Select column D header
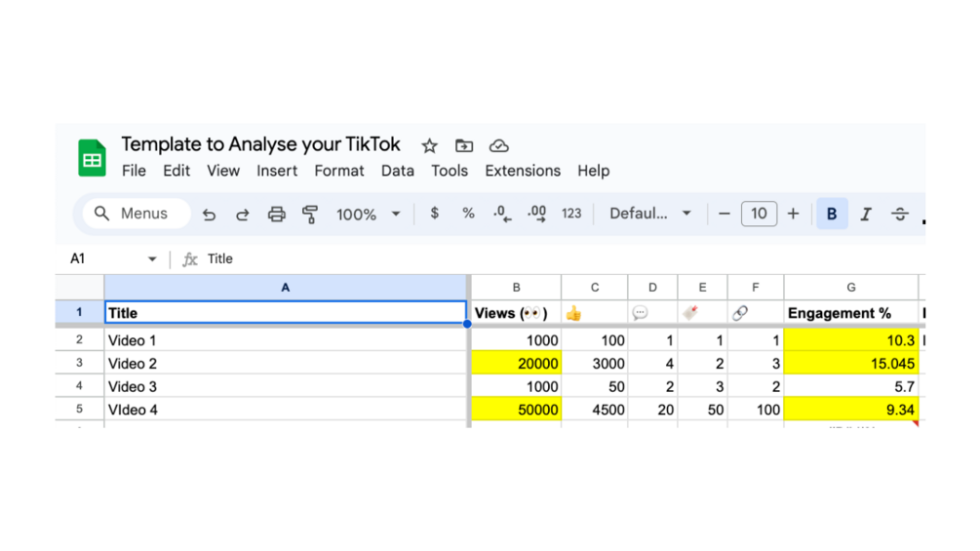The width and height of the screenshot is (980, 551). point(652,288)
